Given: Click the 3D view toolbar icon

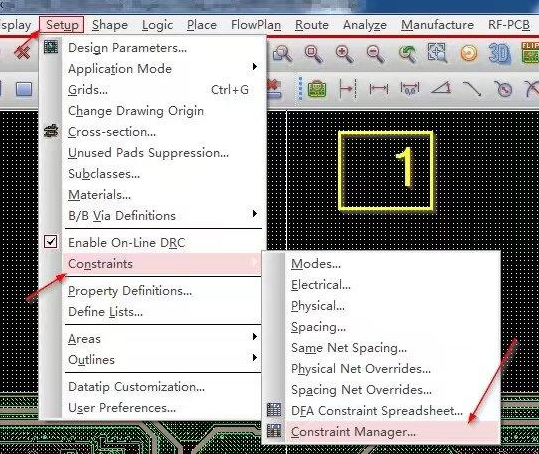Looking at the screenshot, I should (x=499, y=53).
